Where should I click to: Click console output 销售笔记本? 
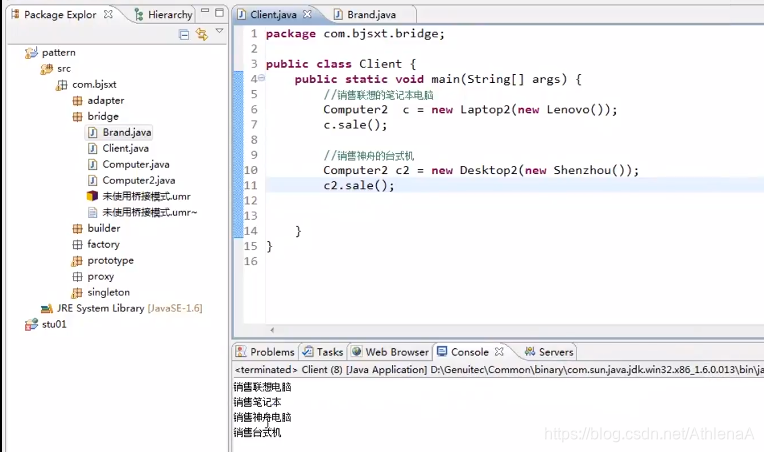258,402
